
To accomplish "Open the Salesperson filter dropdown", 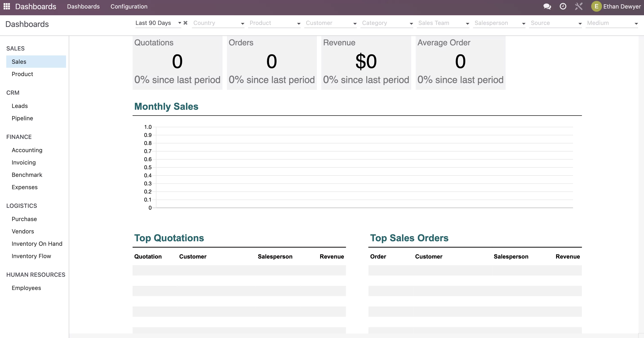I will 499,23.
